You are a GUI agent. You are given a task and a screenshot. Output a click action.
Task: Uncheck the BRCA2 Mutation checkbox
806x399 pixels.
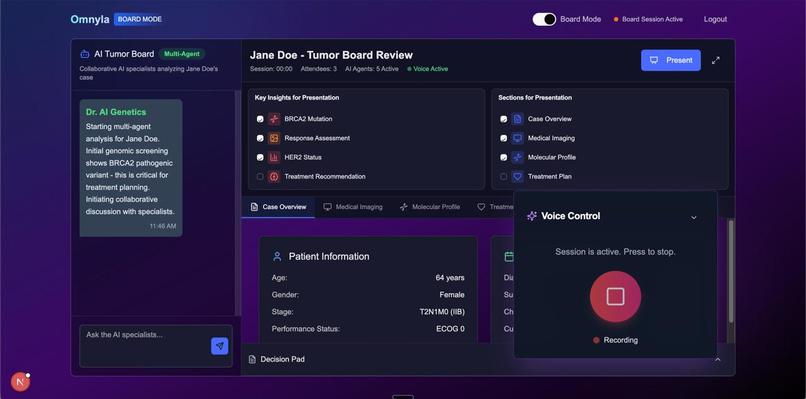[x=260, y=119]
